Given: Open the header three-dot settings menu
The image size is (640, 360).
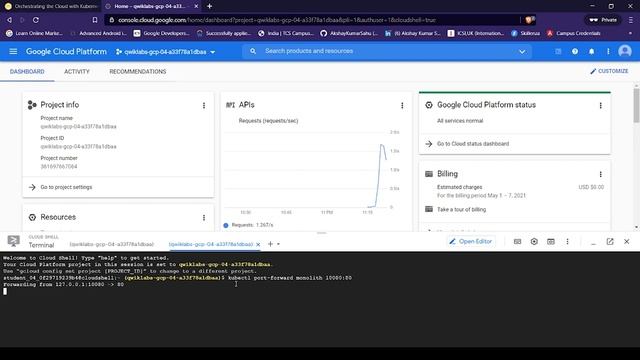Looking at the screenshot, I should pos(608,51).
